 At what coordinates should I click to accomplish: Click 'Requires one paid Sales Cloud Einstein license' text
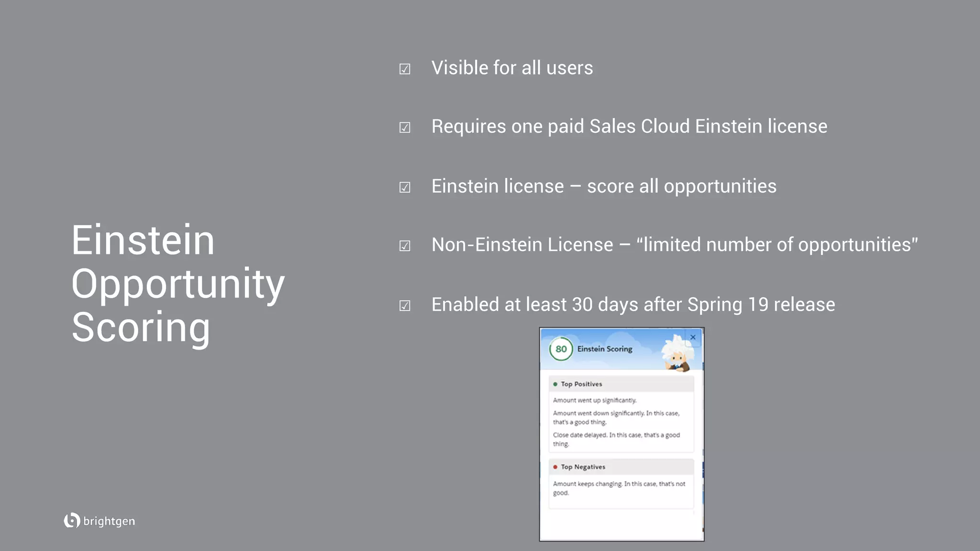tap(629, 127)
